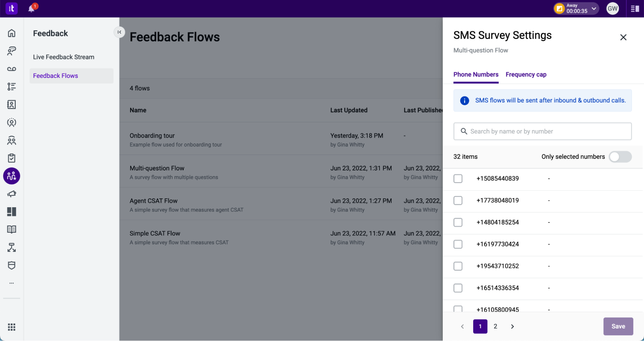Screen dimensions: 644x341
Task: Click the Last Updated column header
Action: [349, 110]
